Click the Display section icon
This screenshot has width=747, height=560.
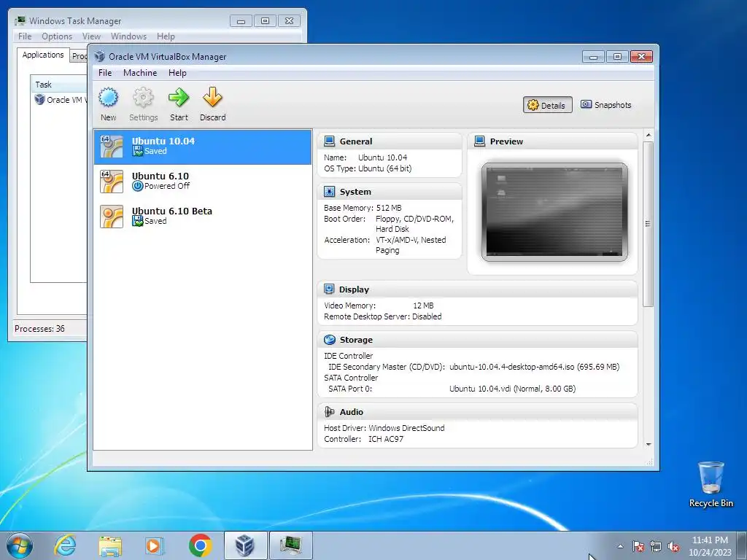click(329, 289)
